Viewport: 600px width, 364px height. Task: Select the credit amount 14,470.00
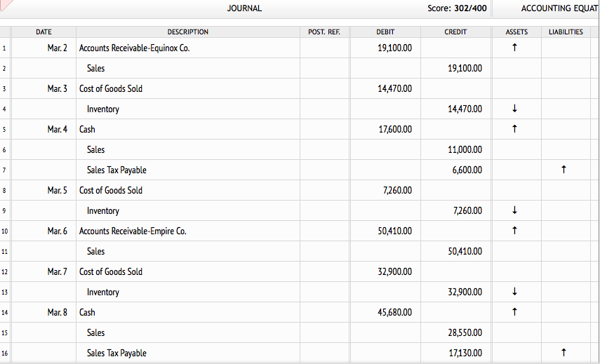click(x=465, y=109)
